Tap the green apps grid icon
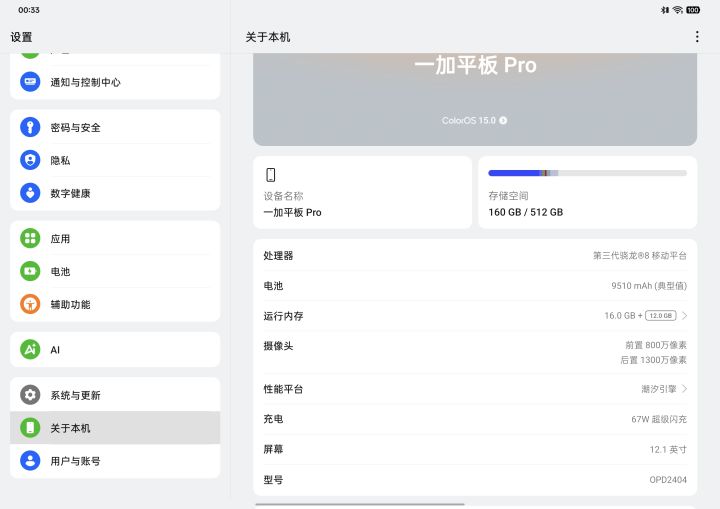The image size is (720, 509). coord(30,238)
